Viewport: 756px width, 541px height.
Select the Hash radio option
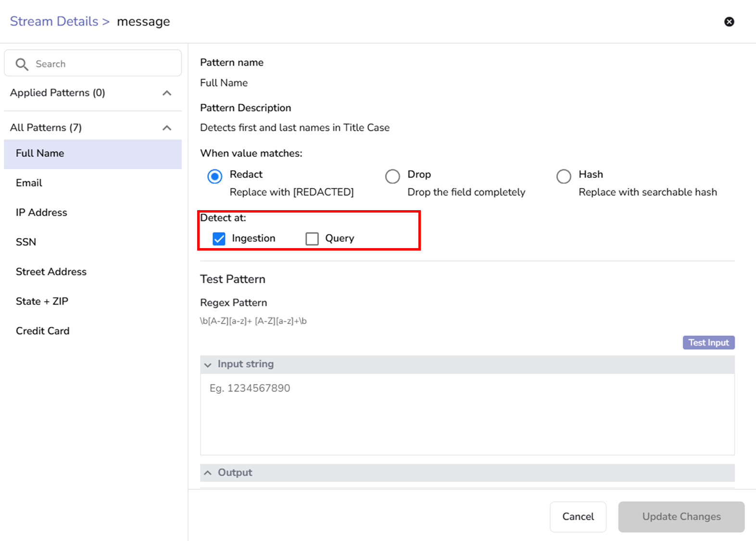(564, 176)
